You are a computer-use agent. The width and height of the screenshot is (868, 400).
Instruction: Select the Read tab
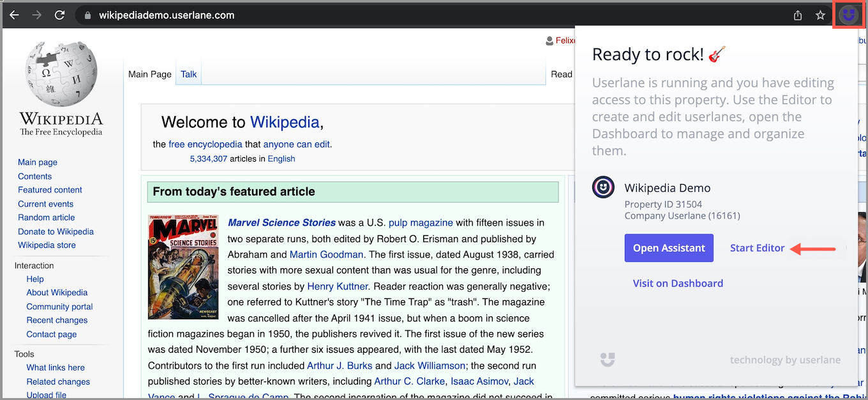562,74
